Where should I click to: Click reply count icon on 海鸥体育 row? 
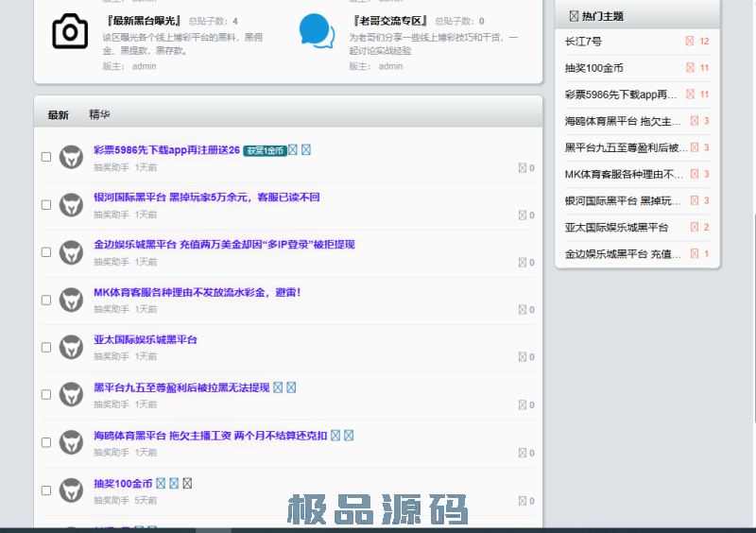[523, 453]
